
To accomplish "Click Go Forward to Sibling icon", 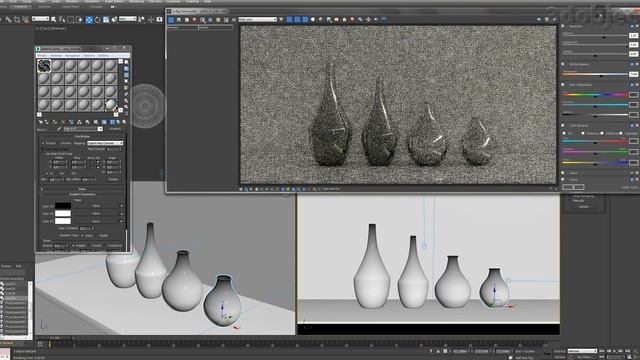I will 124,122.
